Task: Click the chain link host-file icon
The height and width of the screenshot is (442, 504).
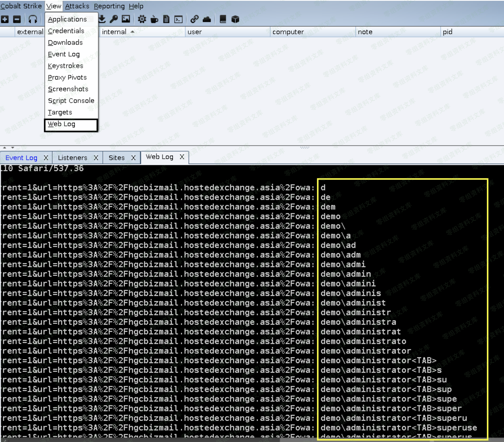Action: [194, 19]
